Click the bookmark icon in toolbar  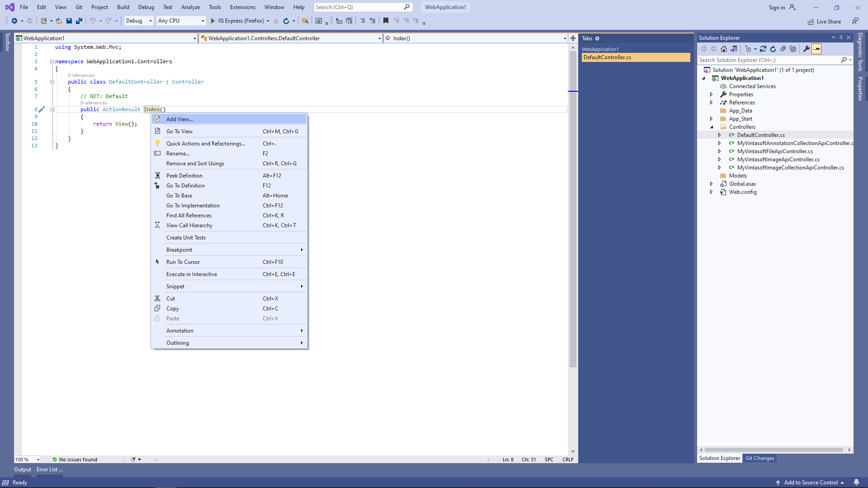point(386,21)
